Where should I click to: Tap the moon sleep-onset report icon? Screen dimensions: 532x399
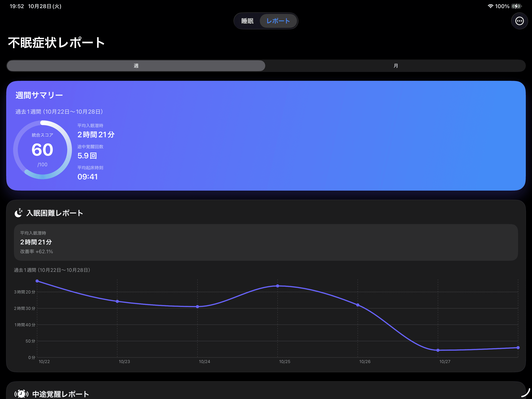tap(19, 213)
